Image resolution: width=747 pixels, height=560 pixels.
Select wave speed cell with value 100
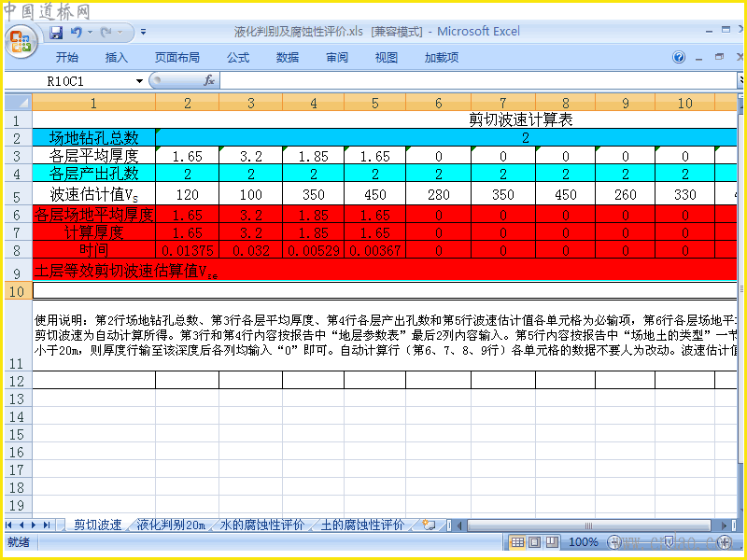pyautogui.click(x=250, y=194)
